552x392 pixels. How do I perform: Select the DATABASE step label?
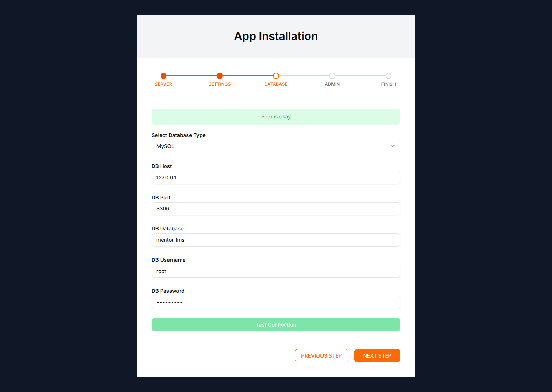[x=276, y=84]
